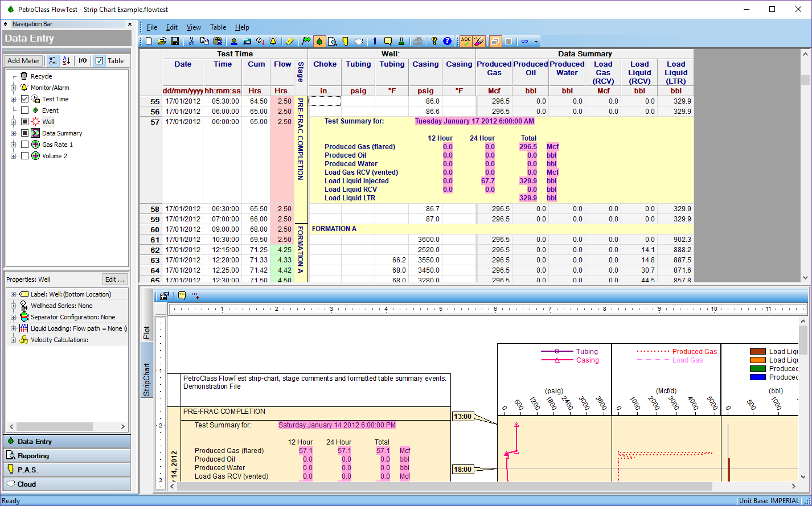
Task: Open the File menu
Action: tap(152, 27)
